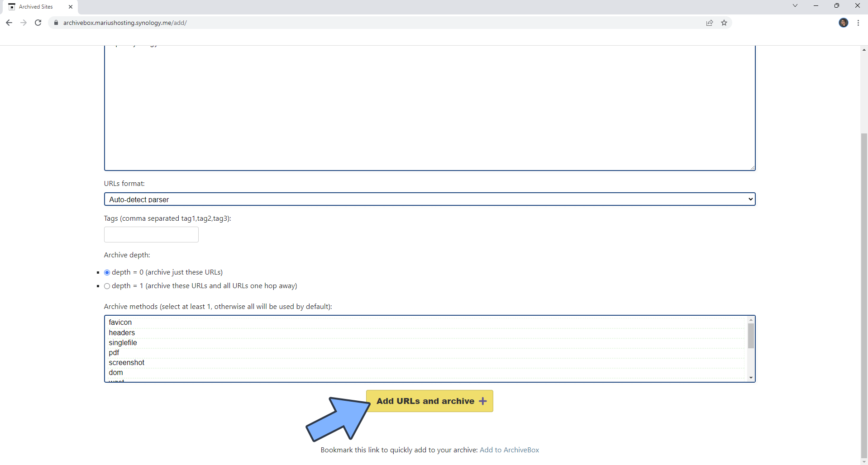868x465 pixels.
Task: Click the page vertical scrollbar thumb
Action: coord(864,295)
